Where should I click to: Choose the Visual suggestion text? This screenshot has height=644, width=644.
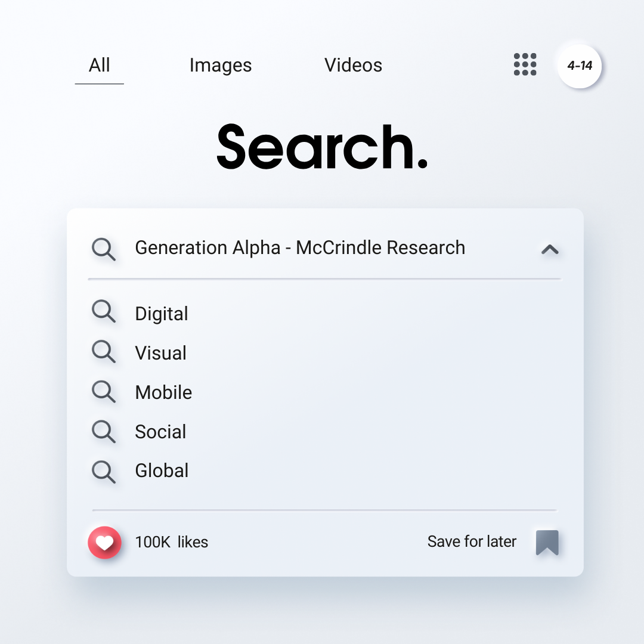click(160, 353)
